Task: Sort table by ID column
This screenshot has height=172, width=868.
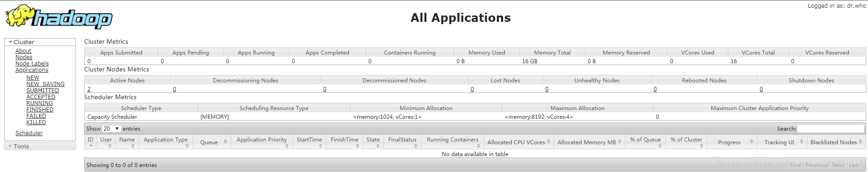Action: (91, 142)
